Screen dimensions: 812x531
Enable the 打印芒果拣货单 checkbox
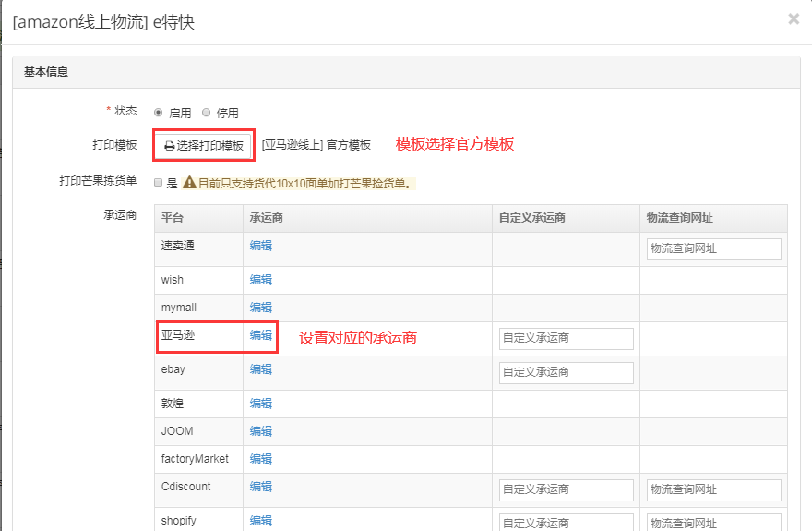[x=159, y=183]
